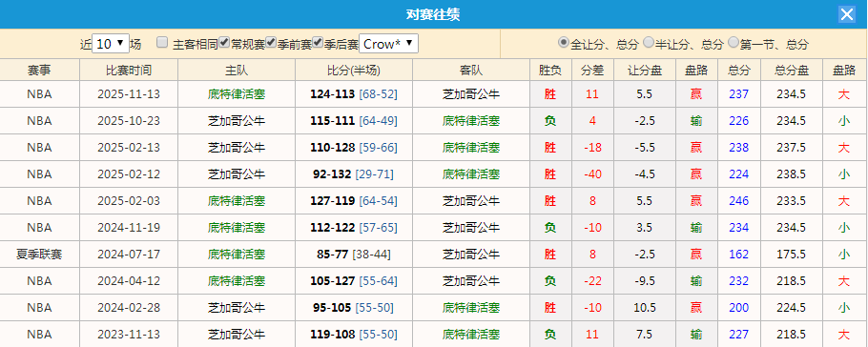Click the handicap -9.5 cell
This screenshot has height=347, width=868.
click(x=645, y=281)
